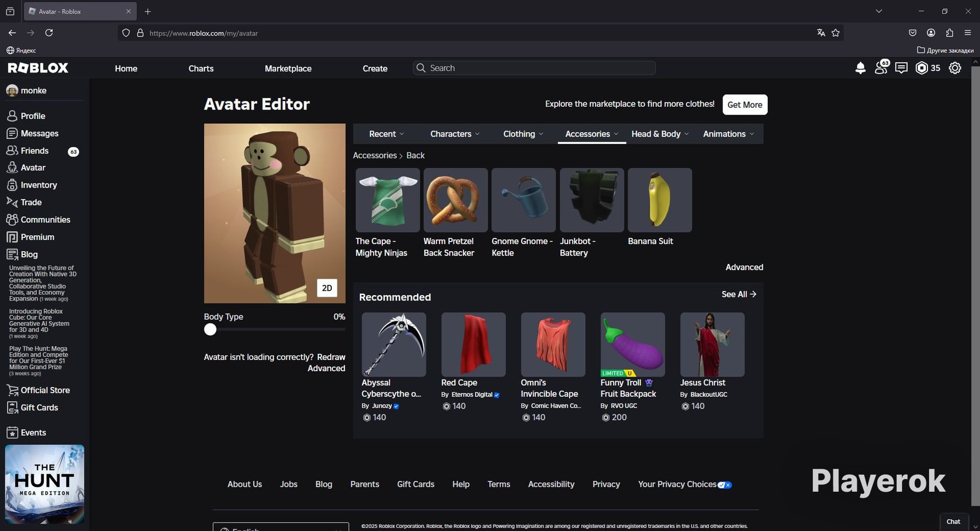
Task: Expand the Head & Body dropdown tab
Action: (660, 134)
